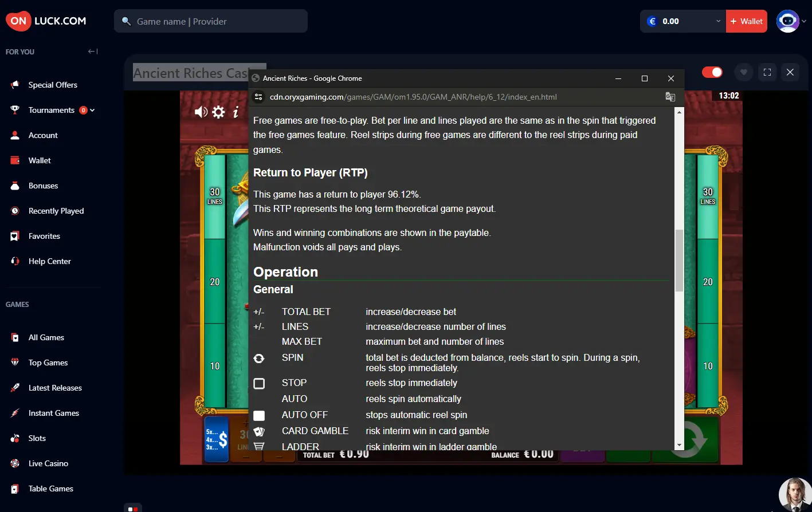Click the Return to Player (RTP) heading

(311, 172)
